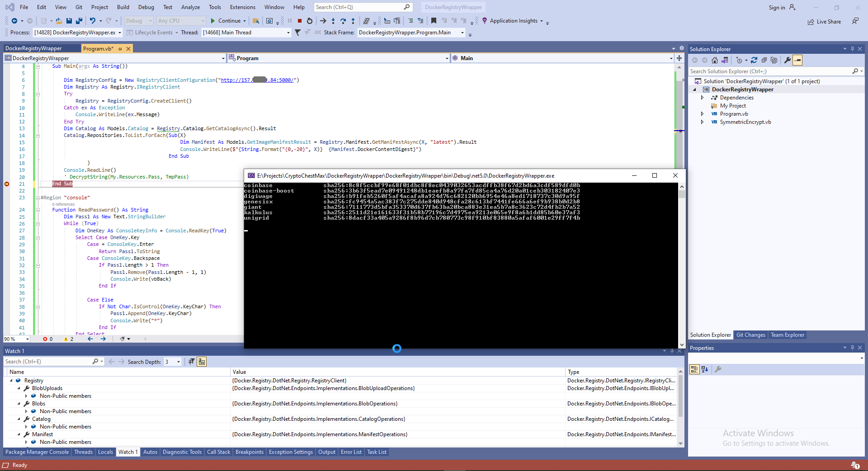Open the Analyze menu
Viewport: 868px width, 471px height.
(190, 7)
